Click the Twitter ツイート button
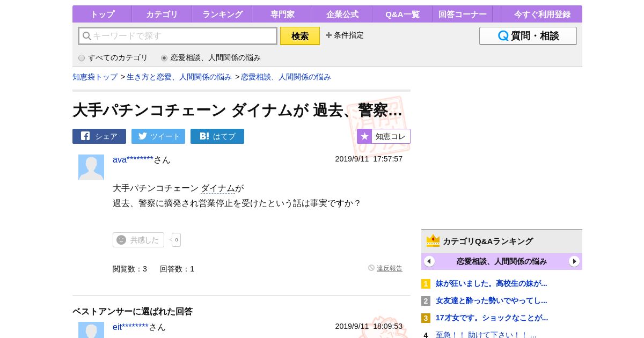644x338 pixels. (x=158, y=136)
